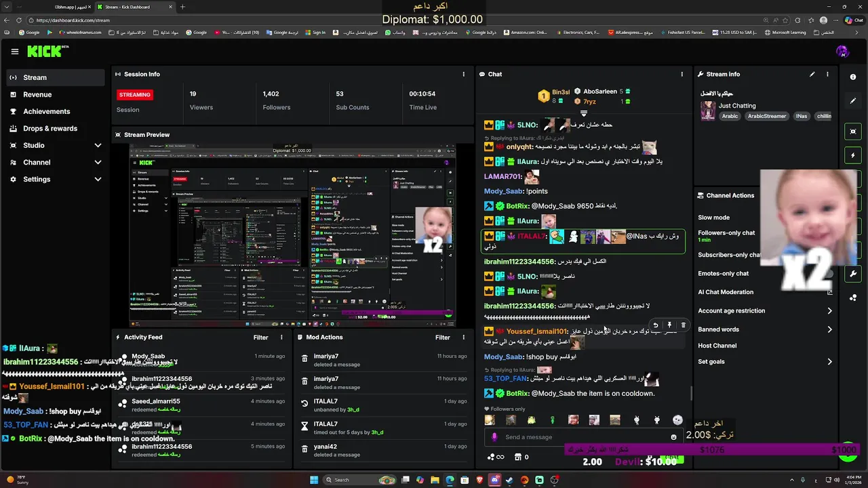The height and width of the screenshot is (488, 868).
Task: Click the lightning bolt icon in right rail
Action: coord(853,155)
